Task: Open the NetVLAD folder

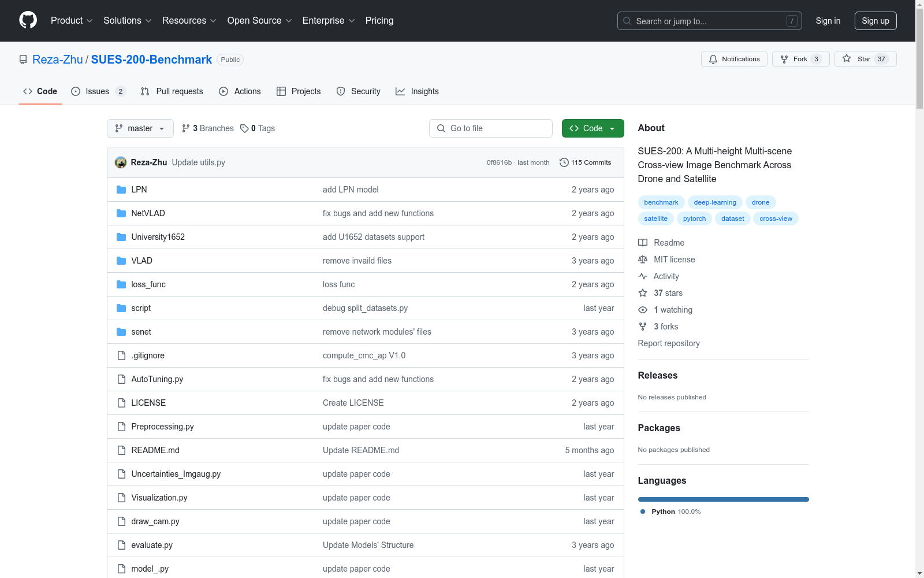Action: (148, 213)
